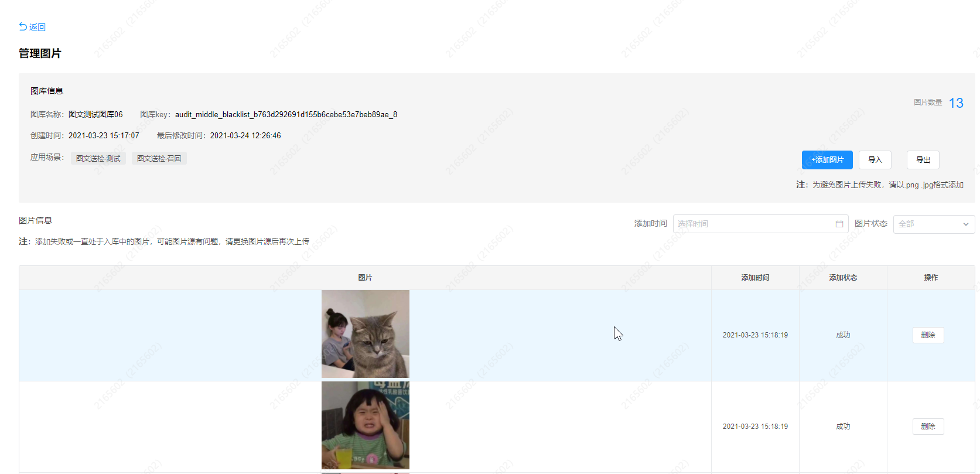The width and height of the screenshot is (980, 474).
Task: Open the 添加时间 date picker field
Action: coord(760,224)
